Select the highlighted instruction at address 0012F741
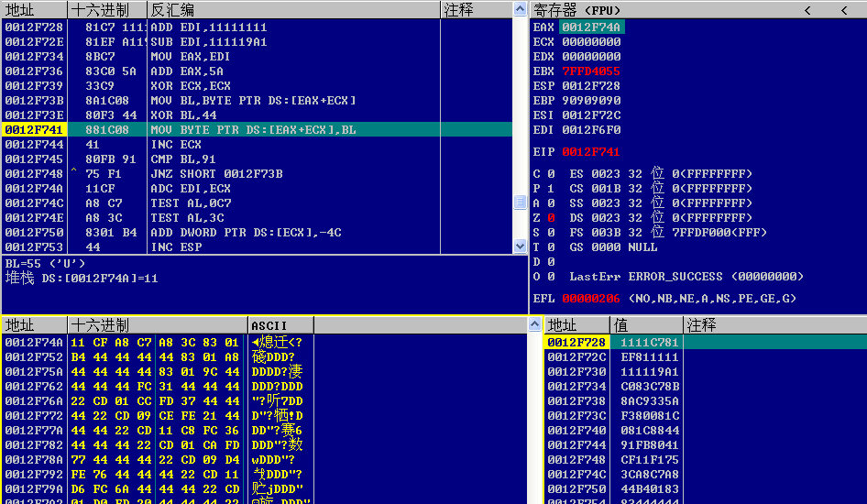The height and width of the screenshot is (504, 867). (253, 130)
